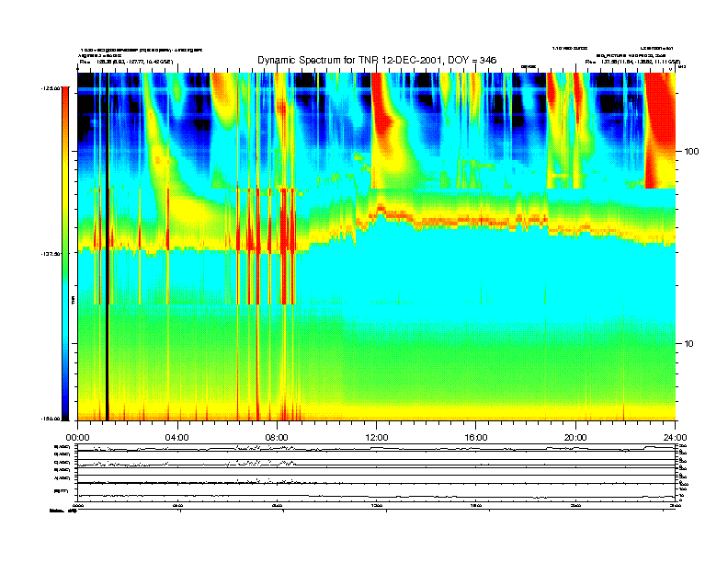
Task: Click the -125.00 colorbar maximum label
Action: [51, 87]
